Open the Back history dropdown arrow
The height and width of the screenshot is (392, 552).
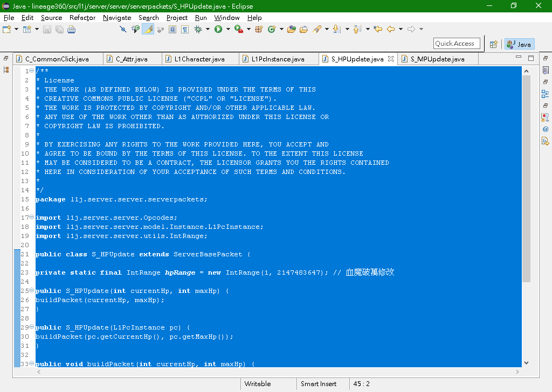point(401,30)
